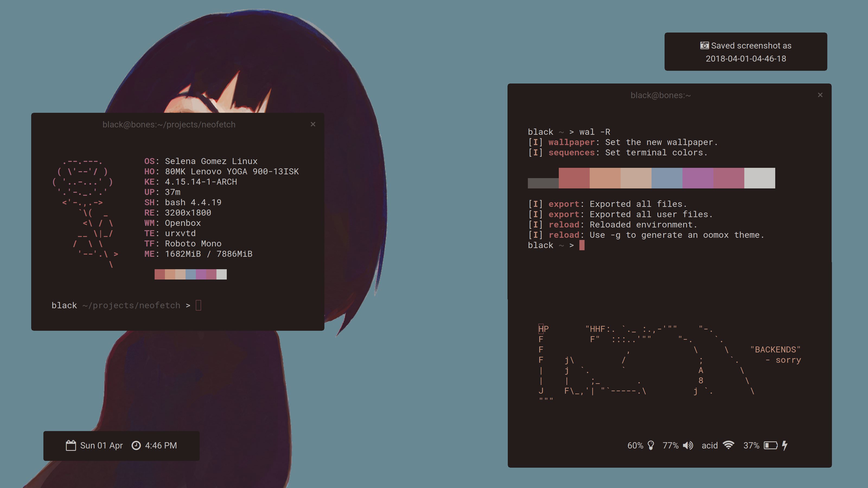Viewport: 868px width, 488px height.
Task: Click the white swatch in neofetch colors
Action: point(221,274)
